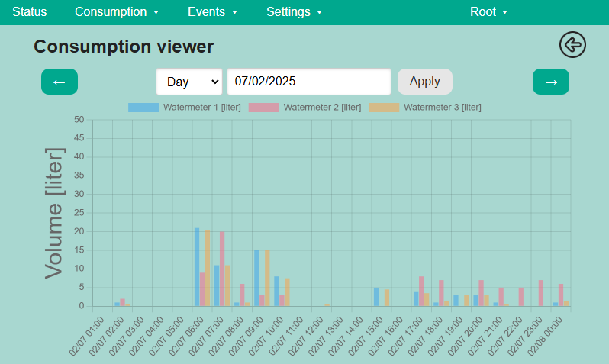This screenshot has height=364, width=609.
Task: Click the tallest blue bar at 06:00
Action: 197,267
